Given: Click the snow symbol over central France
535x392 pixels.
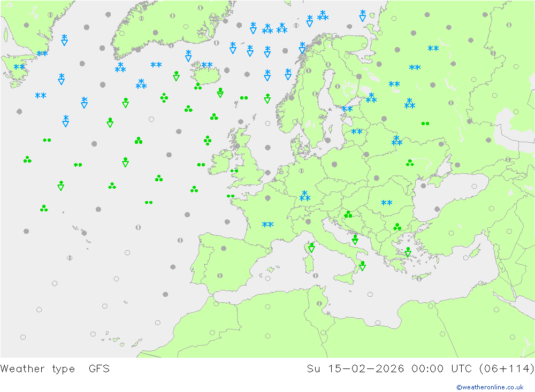Looking at the screenshot, I should coord(267,225).
